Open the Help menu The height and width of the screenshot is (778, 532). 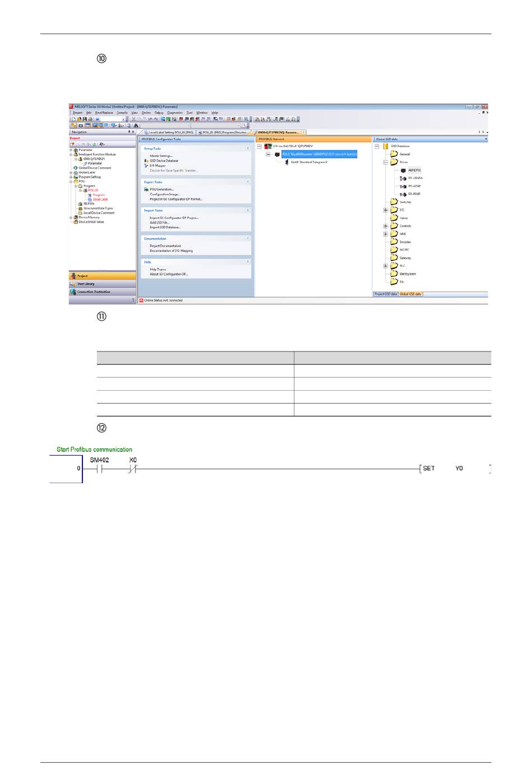[214, 113]
